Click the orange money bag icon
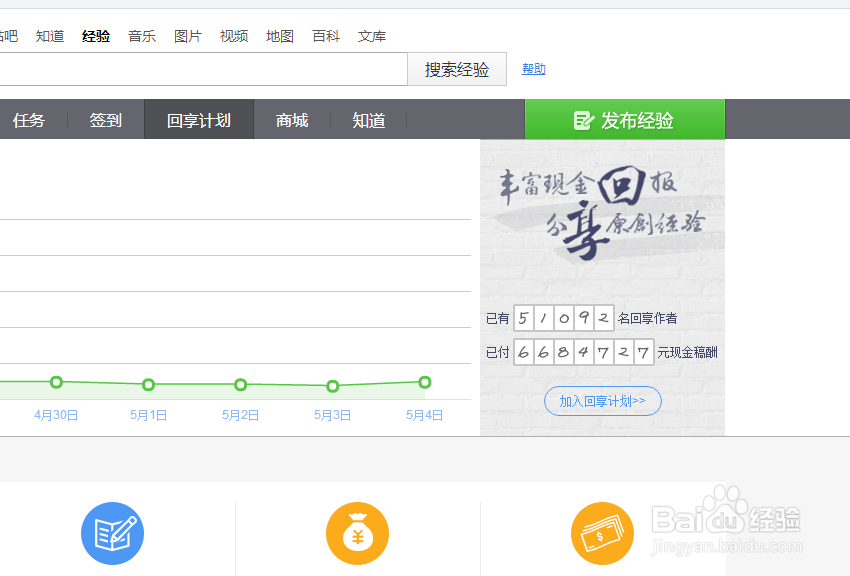 point(357,533)
